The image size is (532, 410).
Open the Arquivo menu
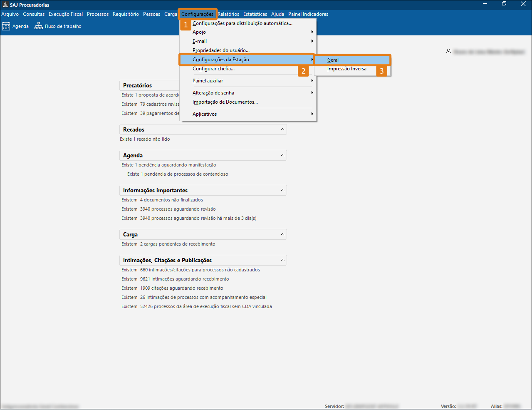pos(10,14)
